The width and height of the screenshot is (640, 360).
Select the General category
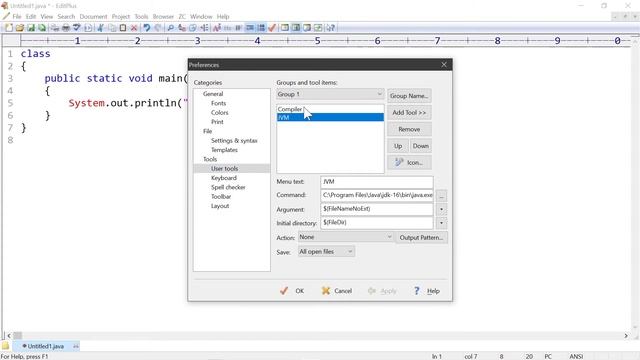click(213, 94)
